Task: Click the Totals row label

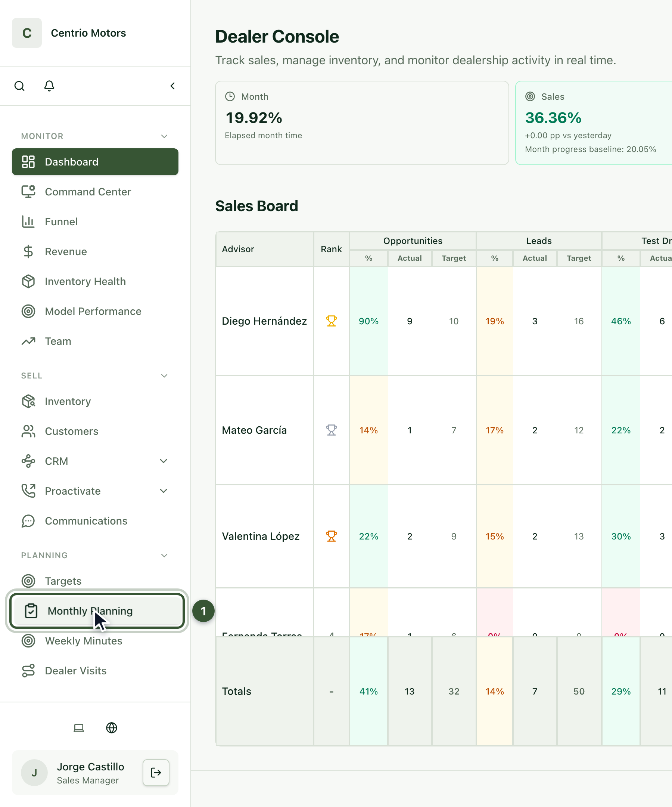Action: pyautogui.click(x=237, y=691)
